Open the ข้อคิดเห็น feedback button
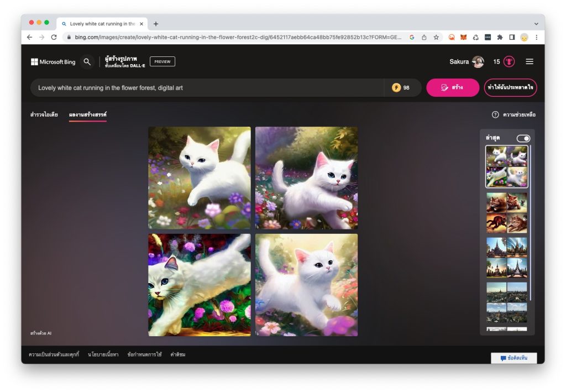Screen dimensions: 566x392 (513, 359)
